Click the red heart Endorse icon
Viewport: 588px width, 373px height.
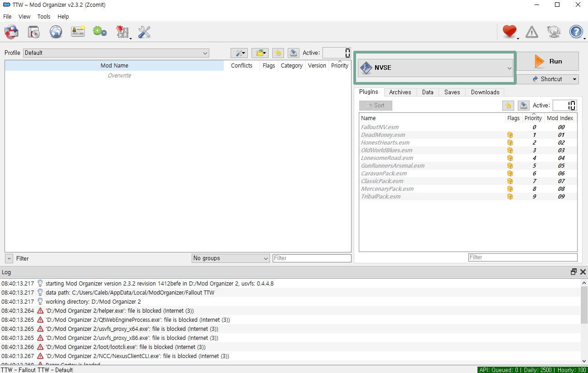(x=510, y=32)
